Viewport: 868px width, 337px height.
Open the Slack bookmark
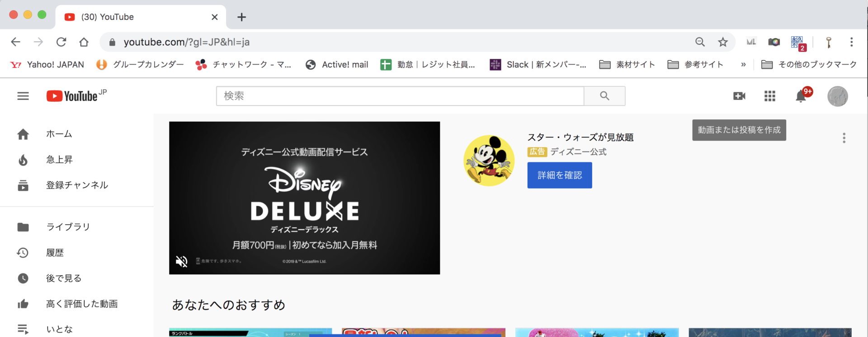[x=538, y=65]
